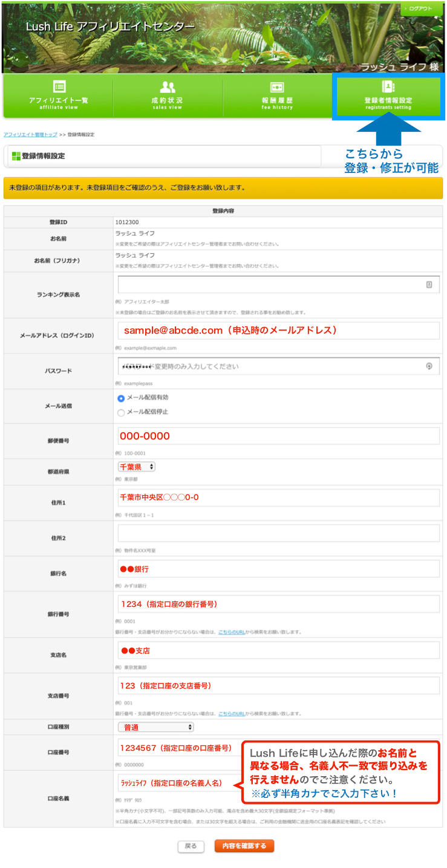Click the Lush Life アフィリエイトセンター header title

click(111, 27)
